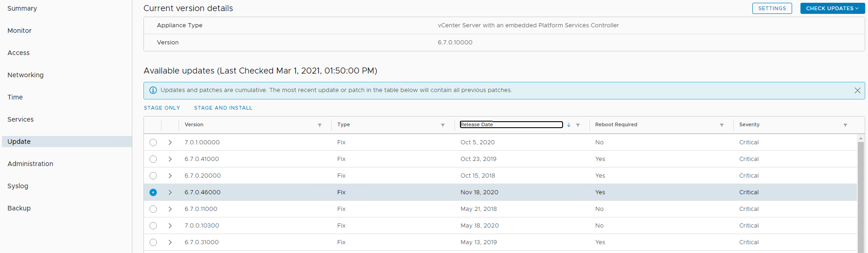The width and height of the screenshot is (868, 253).
Task: Select radio button for version 6.7.0.41000
Action: (153, 159)
